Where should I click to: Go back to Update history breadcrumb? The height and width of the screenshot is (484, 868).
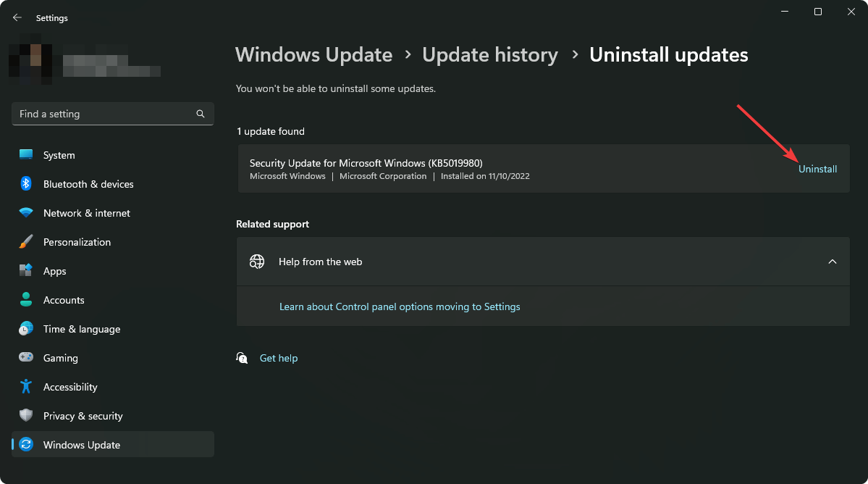[490, 54]
